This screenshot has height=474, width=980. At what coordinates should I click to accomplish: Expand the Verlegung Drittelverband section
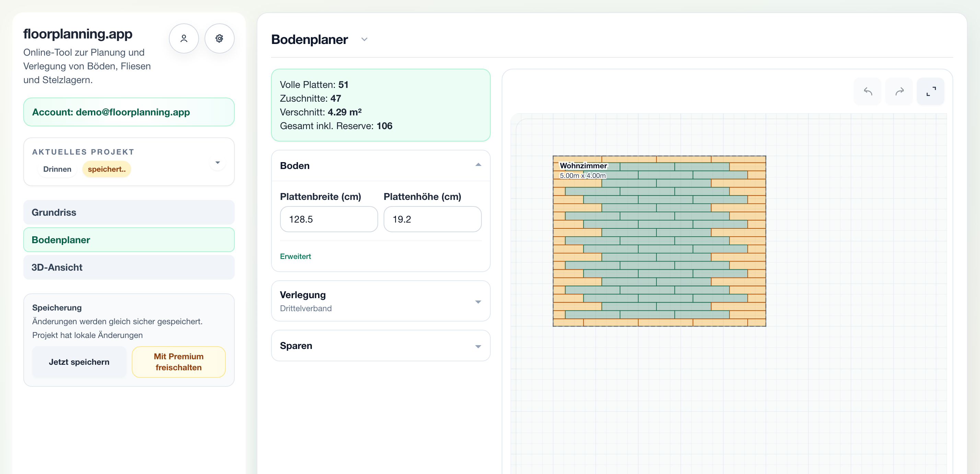point(381,301)
